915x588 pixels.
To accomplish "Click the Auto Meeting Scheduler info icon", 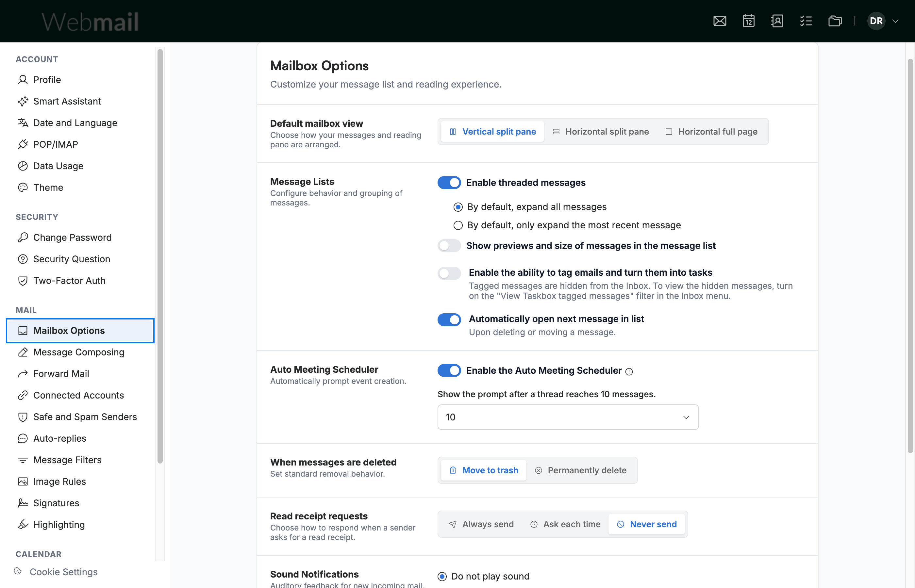I will coord(629,371).
